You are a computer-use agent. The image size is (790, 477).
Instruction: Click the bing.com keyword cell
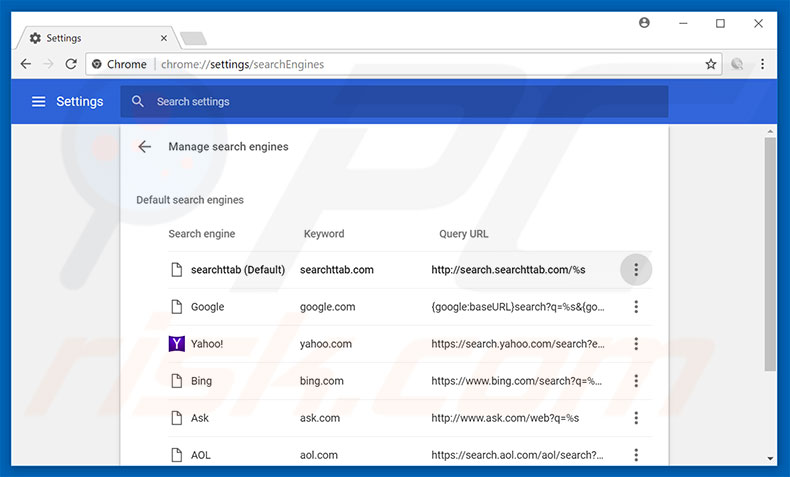point(321,381)
